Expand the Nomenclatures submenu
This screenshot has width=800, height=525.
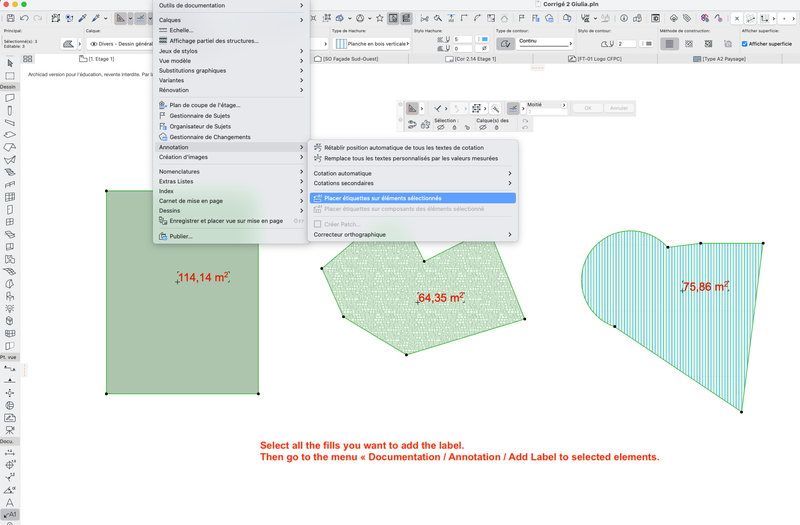pyautogui.click(x=231, y=171)
